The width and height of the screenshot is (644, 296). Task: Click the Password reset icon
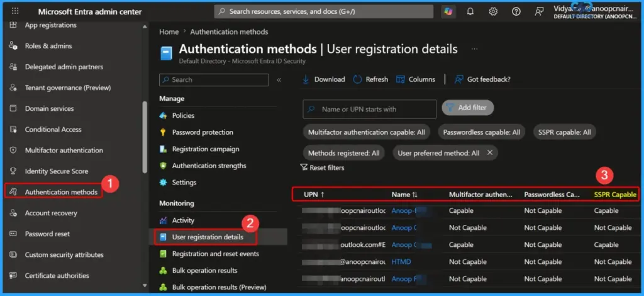pos(13,234)
